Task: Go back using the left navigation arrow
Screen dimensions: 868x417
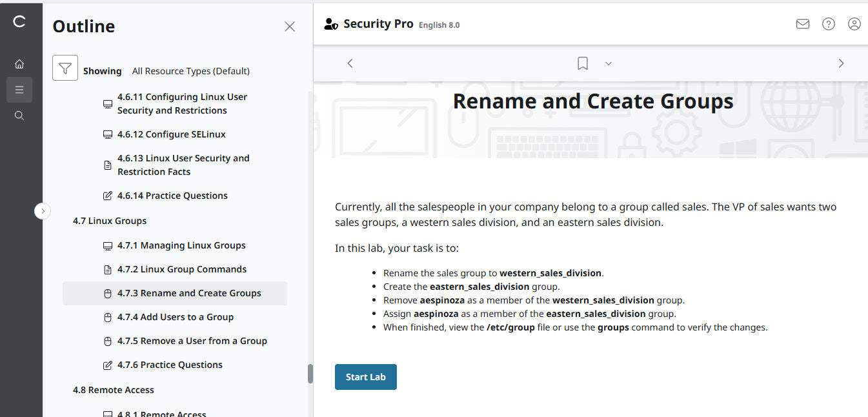Action: point(350,63)
